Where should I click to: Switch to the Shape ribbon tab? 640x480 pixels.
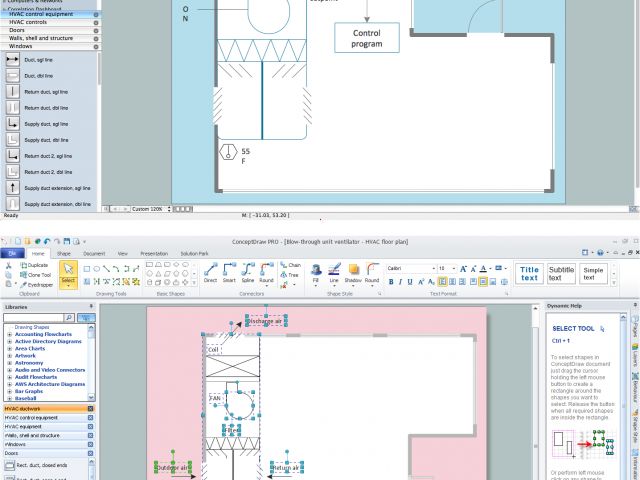pos(64,254)
